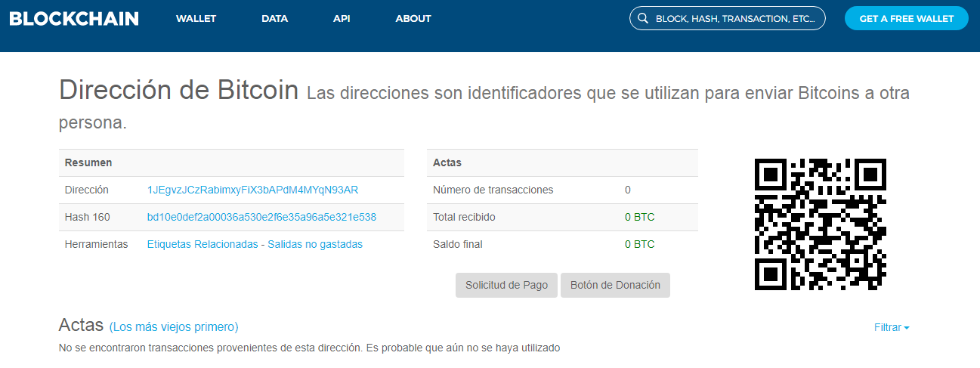
Task: Click the QR code image
Action: 820,224
